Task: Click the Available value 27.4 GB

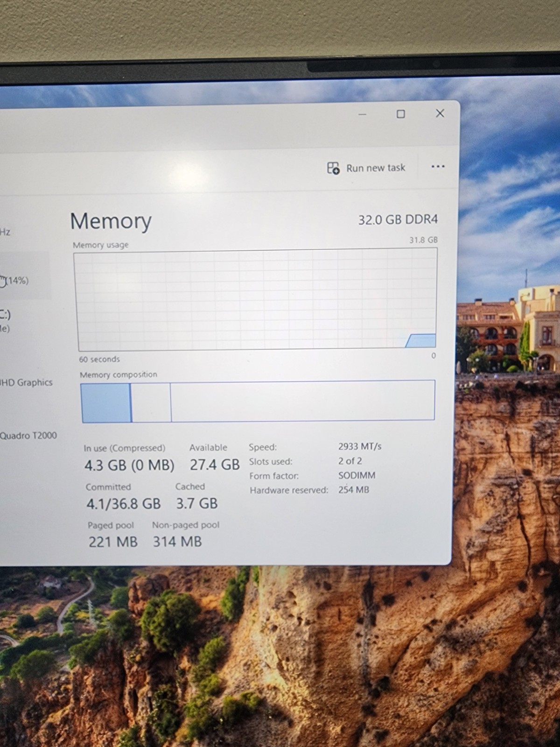Action: [x=215, y=465]
